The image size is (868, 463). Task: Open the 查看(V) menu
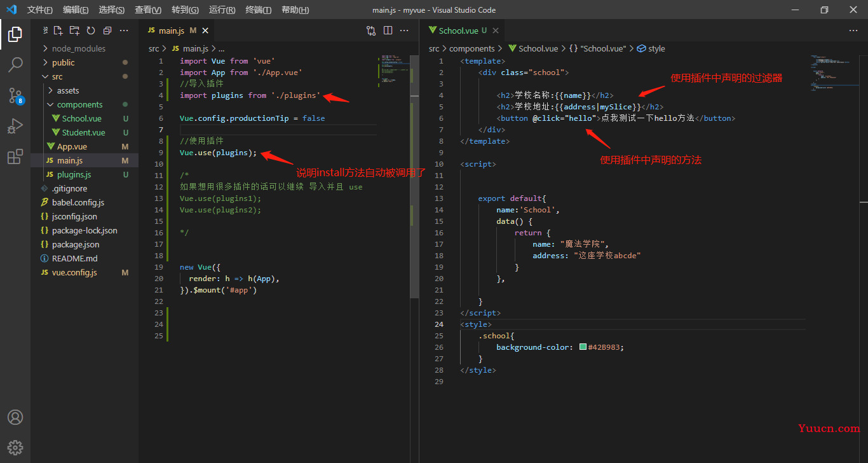pyautogui.click(x=148, y=10)
